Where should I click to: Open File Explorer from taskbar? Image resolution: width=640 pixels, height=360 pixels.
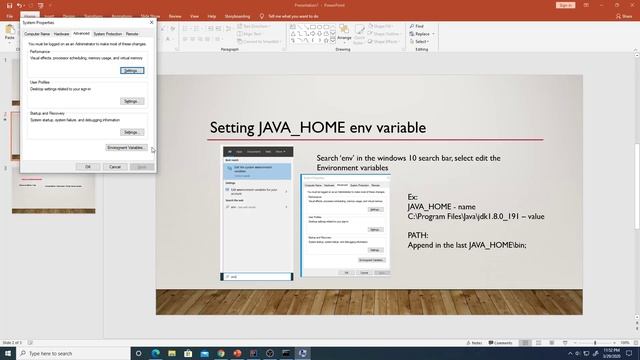tap(172, 353)
